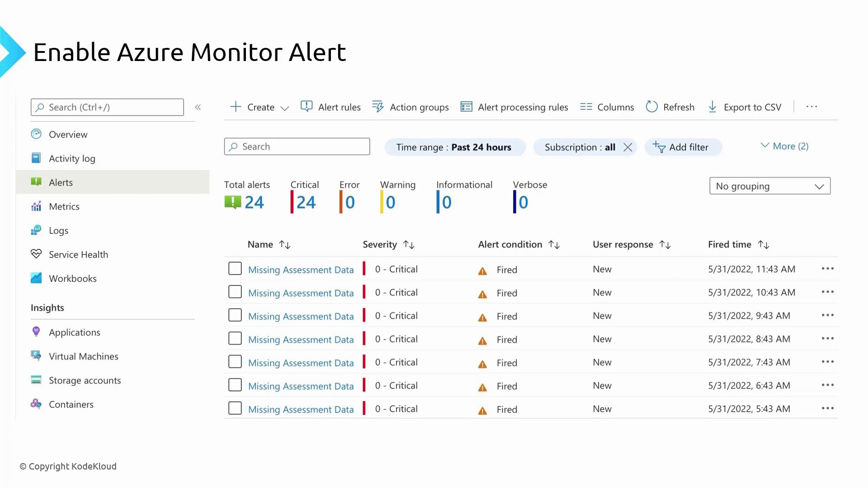Click the Refresh icon
868x488 pixels.
651,107
